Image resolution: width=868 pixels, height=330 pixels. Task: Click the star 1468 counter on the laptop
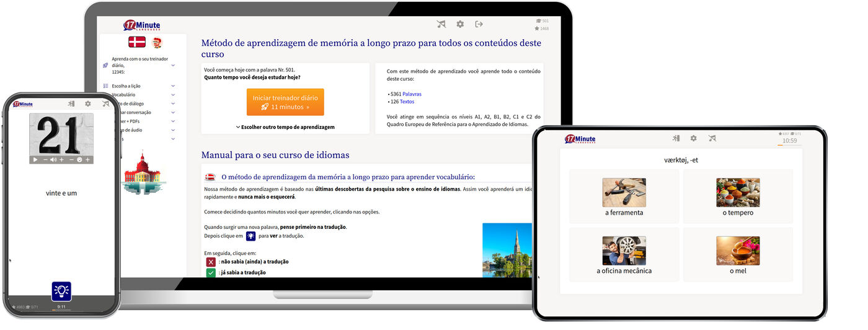[541, 29]
